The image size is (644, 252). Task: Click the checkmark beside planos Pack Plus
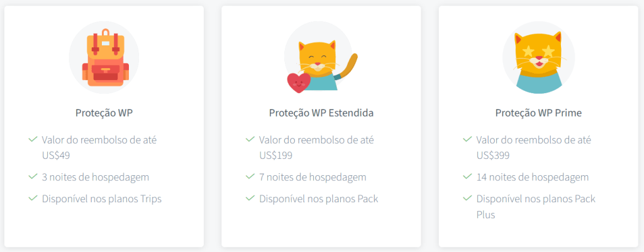pos(467,198)
